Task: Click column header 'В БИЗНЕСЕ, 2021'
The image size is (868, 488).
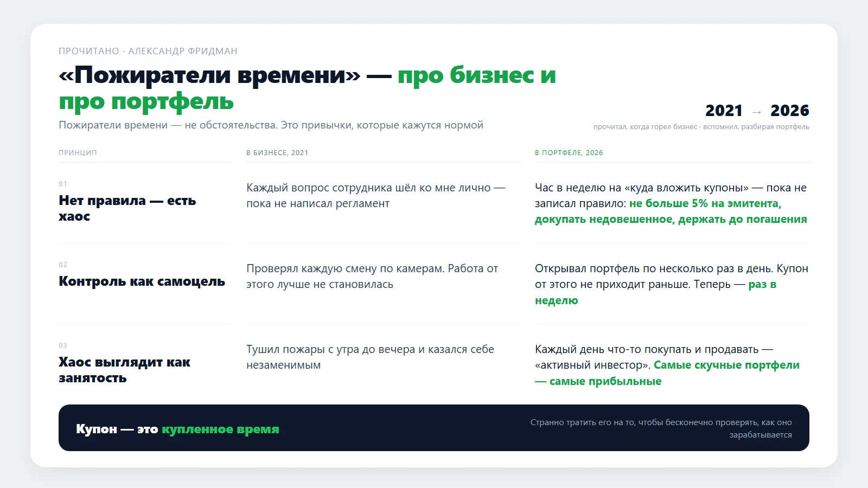Action: (277, 153)
